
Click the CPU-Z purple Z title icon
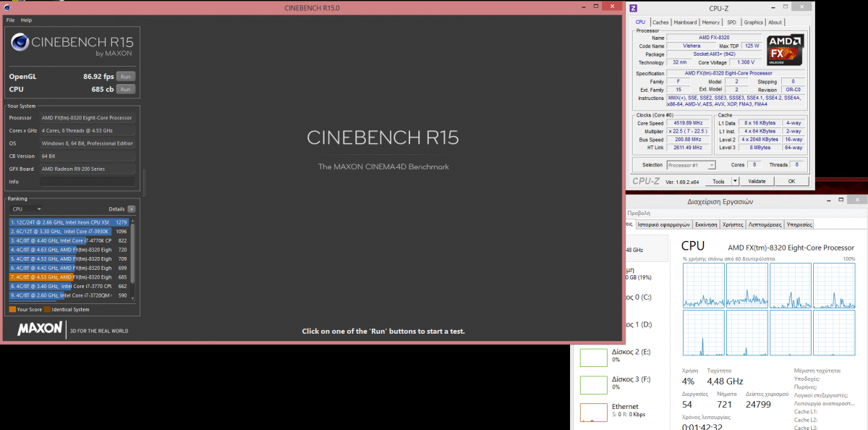click(x=634, y=8)
